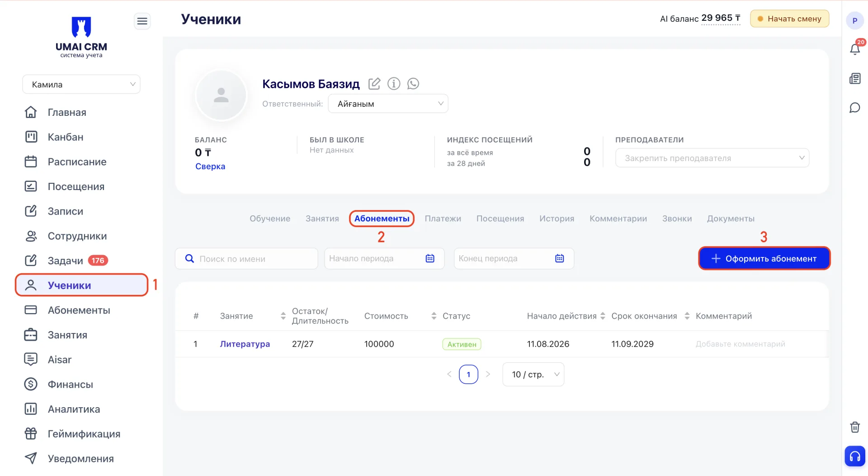Sort table by Занятие column
This screenshot has width=868, height=476.
click(283, 316)
